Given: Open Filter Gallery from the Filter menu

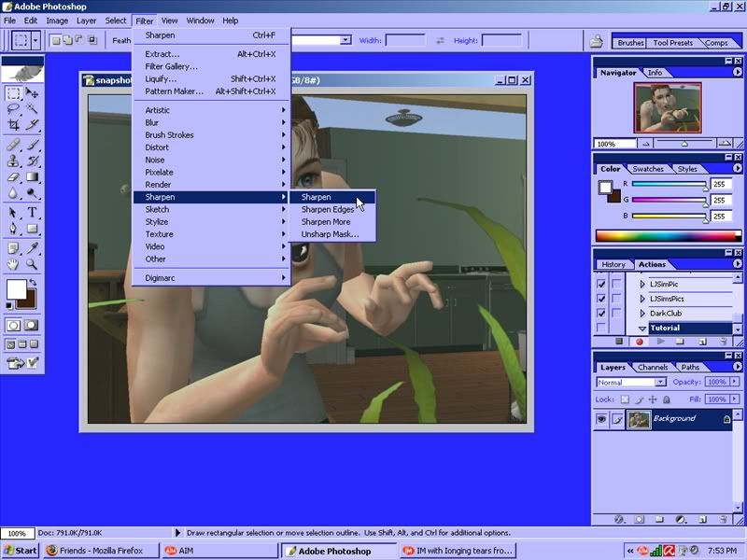Looking at the screenshot, I should point(172,66).
